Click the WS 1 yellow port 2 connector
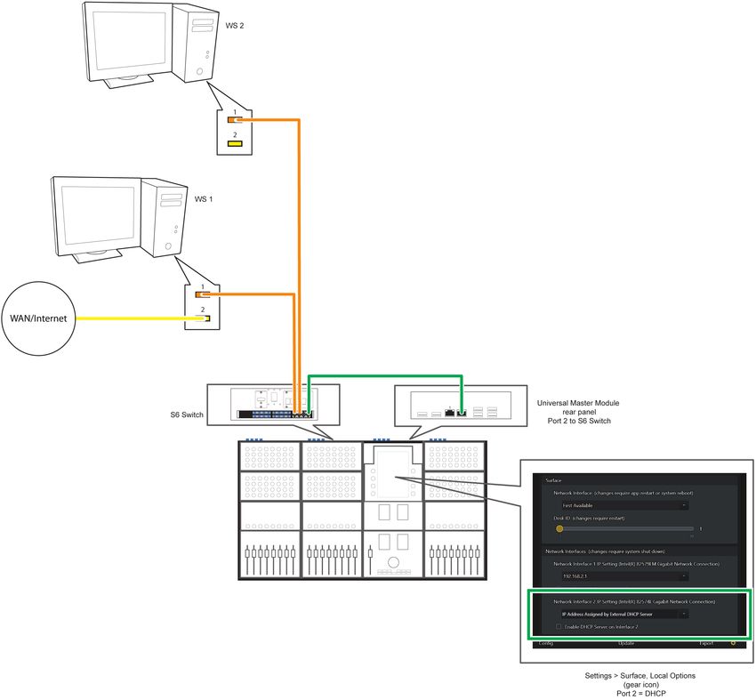Screen dimensions: 756x700 click(x=203, y=318)
